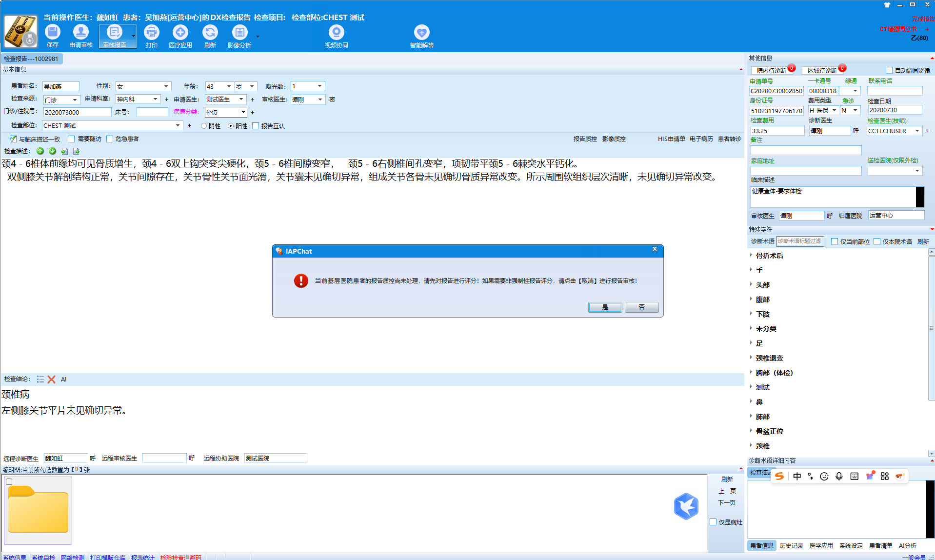Click the 申请审核 icon
The image size is (935, 560).
pos(81,33)
